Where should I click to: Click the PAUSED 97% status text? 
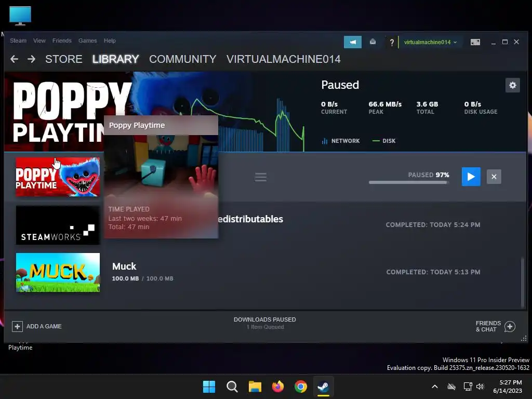pos(429,175)
